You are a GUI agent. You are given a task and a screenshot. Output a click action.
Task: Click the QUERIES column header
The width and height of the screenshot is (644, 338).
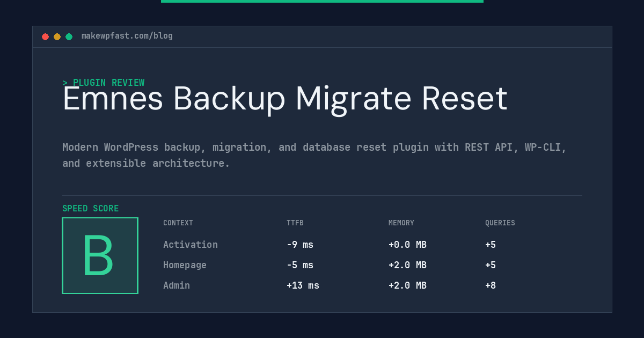tap(500, 223)
